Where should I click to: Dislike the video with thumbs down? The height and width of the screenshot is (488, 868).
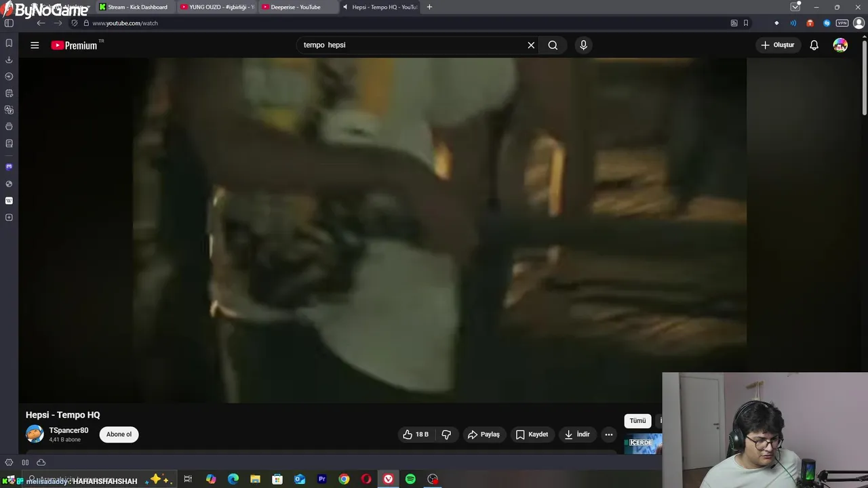pyautogui.click(x=446, y=434)
